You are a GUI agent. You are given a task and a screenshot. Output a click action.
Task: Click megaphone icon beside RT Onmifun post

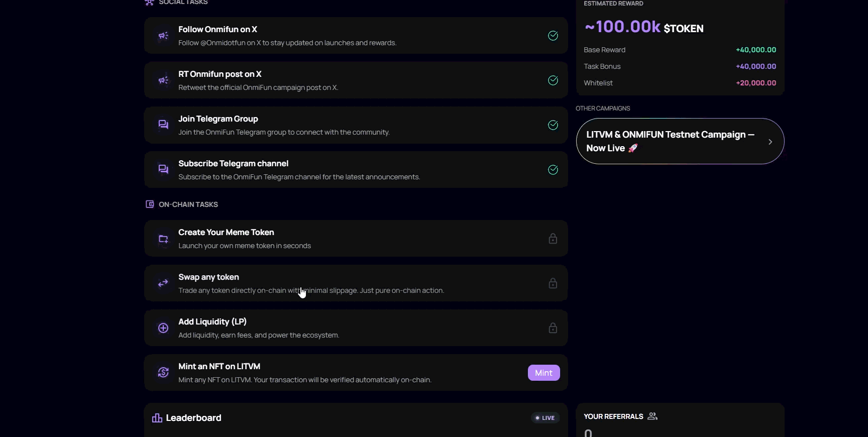pos(163,80)
